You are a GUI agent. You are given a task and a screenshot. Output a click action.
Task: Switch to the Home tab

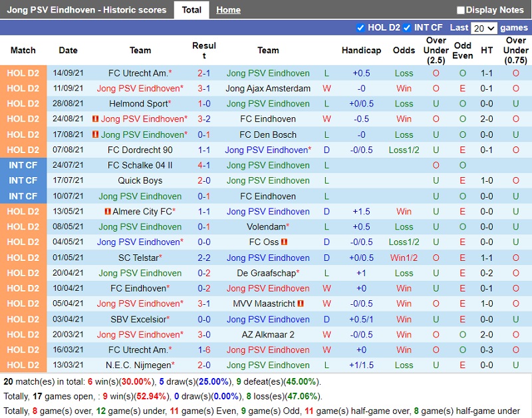click(x=228, y=10)
